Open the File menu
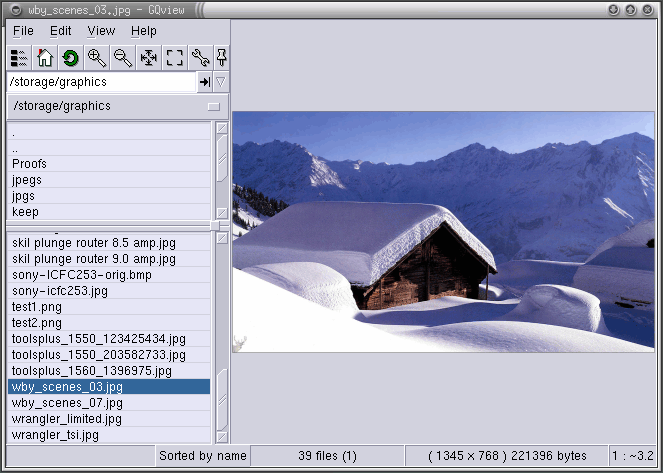This screenshot has width=663, height=473. [23, 31]
